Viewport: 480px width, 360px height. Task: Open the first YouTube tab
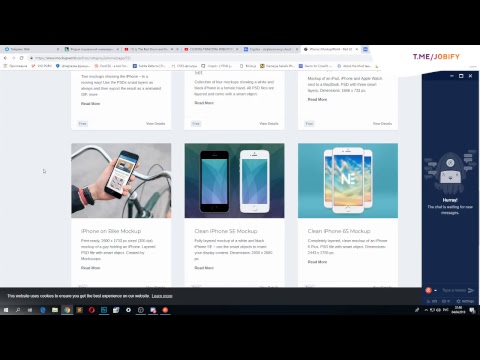click(151, 49)
